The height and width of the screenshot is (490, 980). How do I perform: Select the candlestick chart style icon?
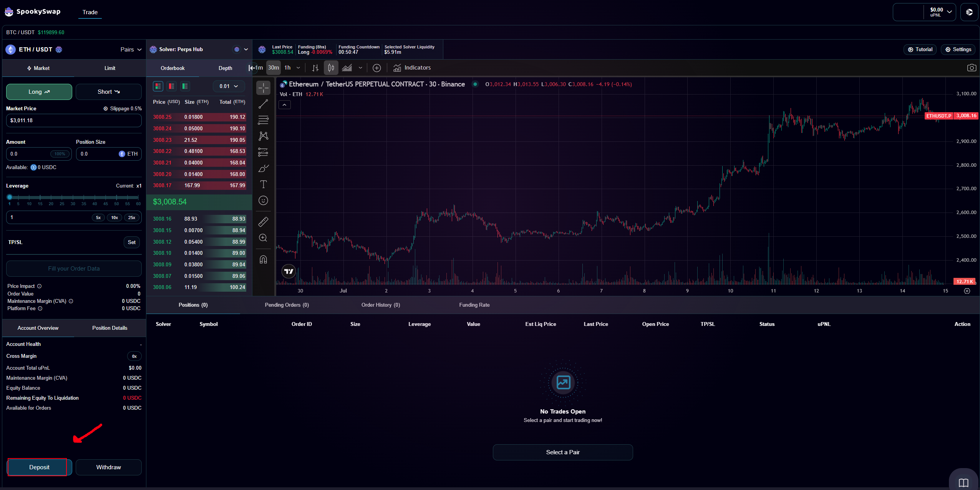331,68
